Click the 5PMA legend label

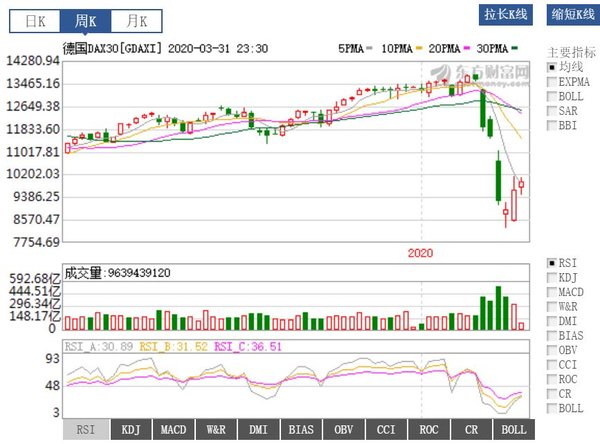pyautogui.click(x=351, y=49)
